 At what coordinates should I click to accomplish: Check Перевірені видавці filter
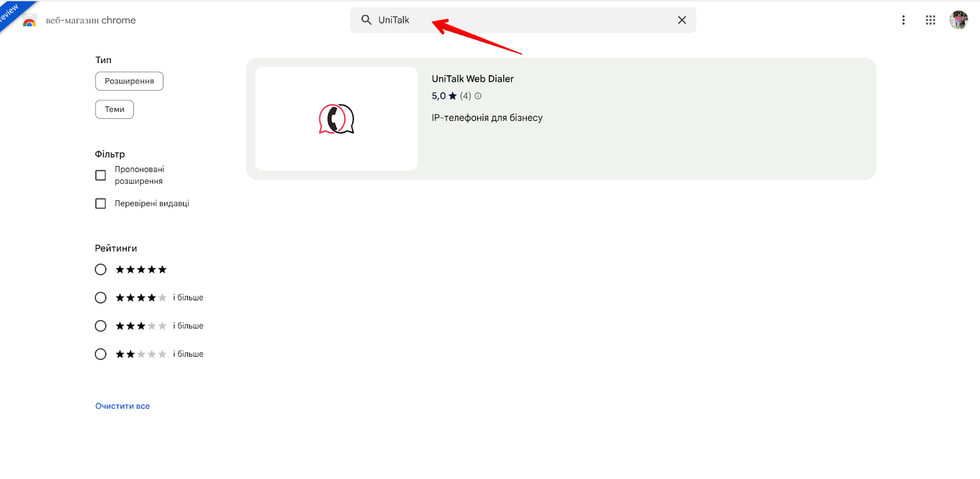coord(100,203)
